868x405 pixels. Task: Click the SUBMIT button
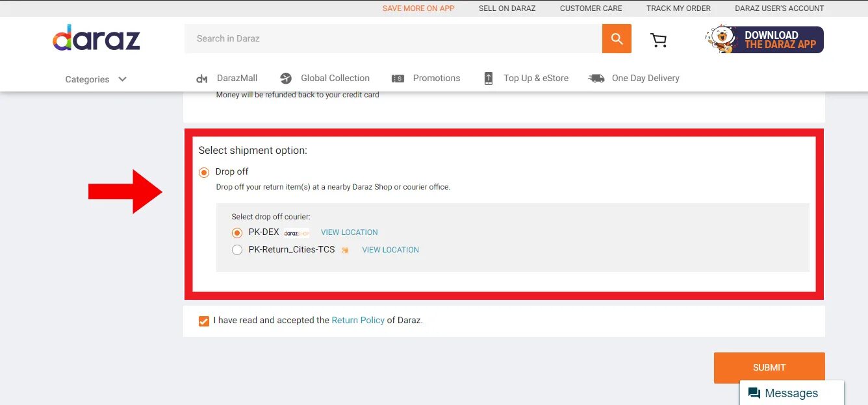pyautogui.click(x=769, y=367)
